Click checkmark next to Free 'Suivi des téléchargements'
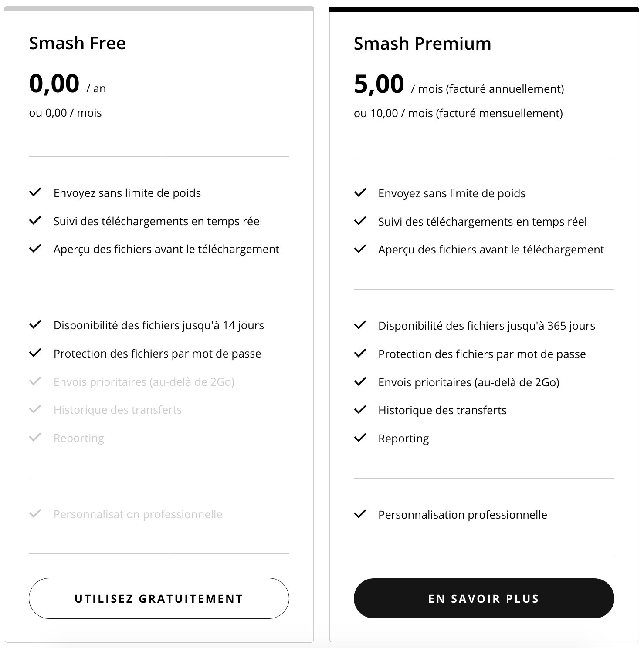This screenshot has height=648, width=644. pyautogui.click(x=35, y=221)
